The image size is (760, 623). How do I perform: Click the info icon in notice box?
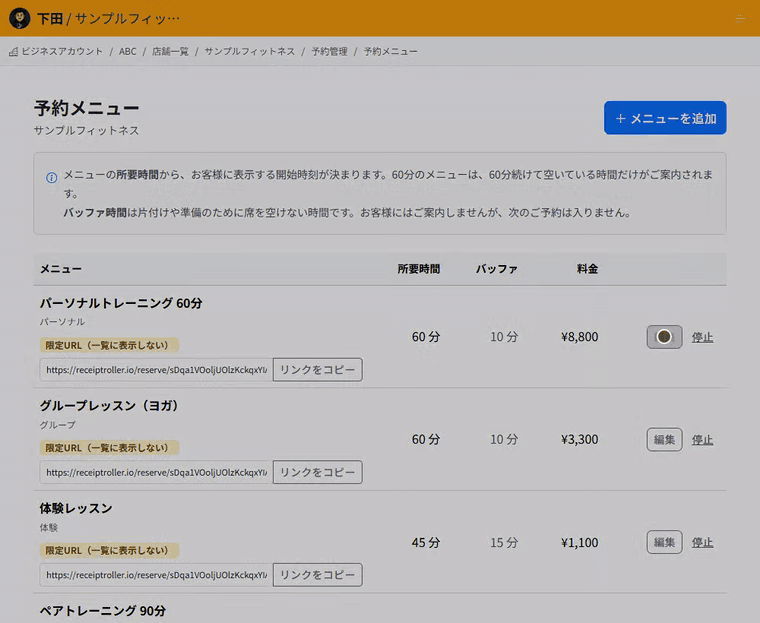[51, 177]
